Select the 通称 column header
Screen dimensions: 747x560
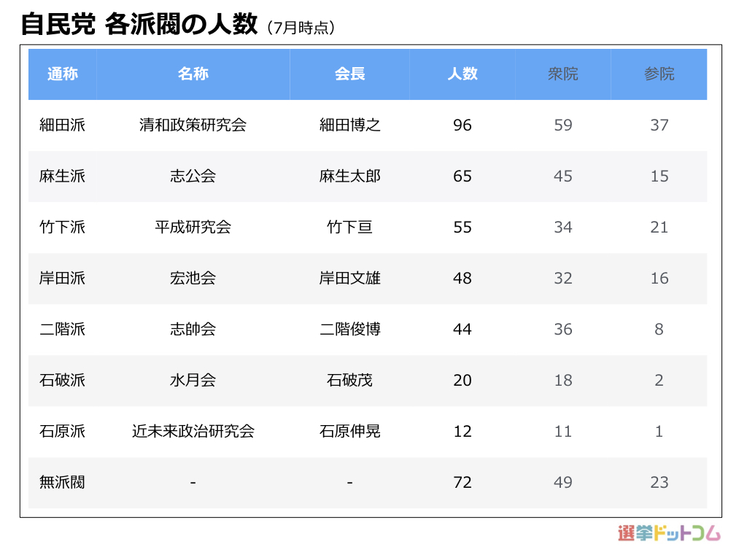click(x=63, y=74)
